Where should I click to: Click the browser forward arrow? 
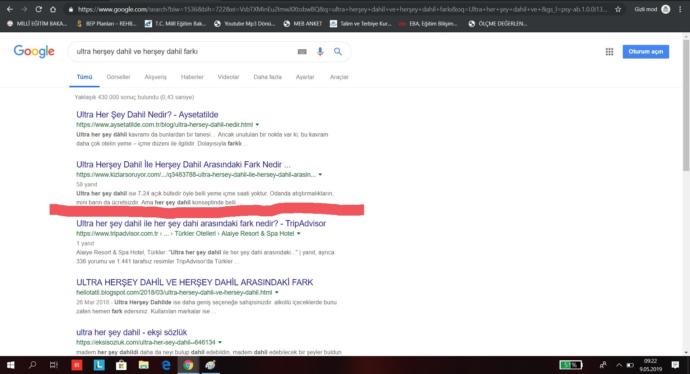[x=24, y=9]
